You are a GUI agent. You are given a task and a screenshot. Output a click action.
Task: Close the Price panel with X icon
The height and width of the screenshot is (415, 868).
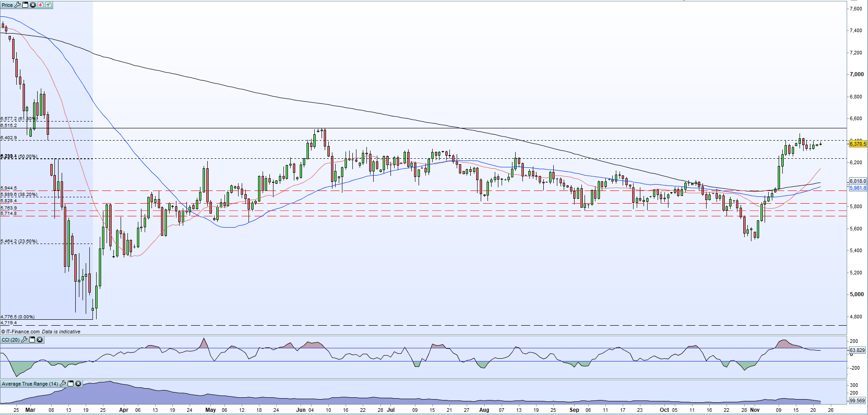(x=33, y=5)
